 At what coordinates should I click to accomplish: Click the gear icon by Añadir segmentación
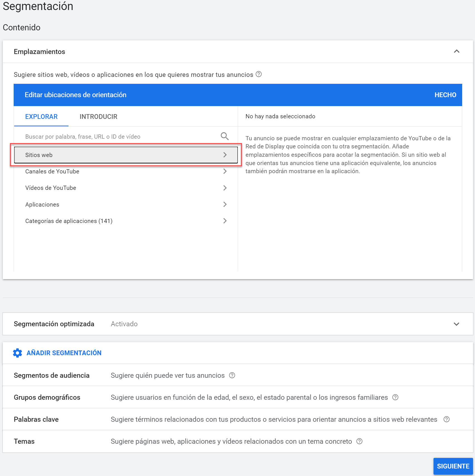click(18, 353)
